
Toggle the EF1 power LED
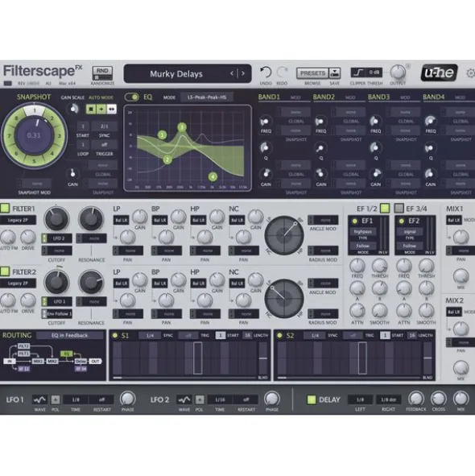tap(354, 221)
